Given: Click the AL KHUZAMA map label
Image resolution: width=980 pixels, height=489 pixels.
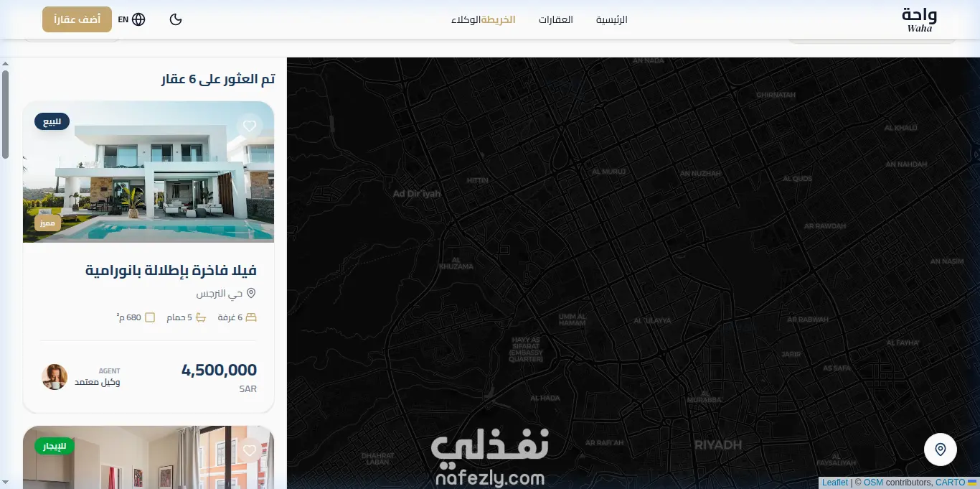Looking at the screenshot, I should [456, 263].
